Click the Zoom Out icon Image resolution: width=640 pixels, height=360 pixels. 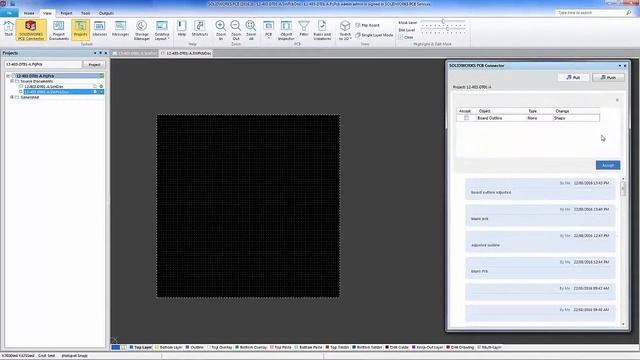[x=236, y=30]
